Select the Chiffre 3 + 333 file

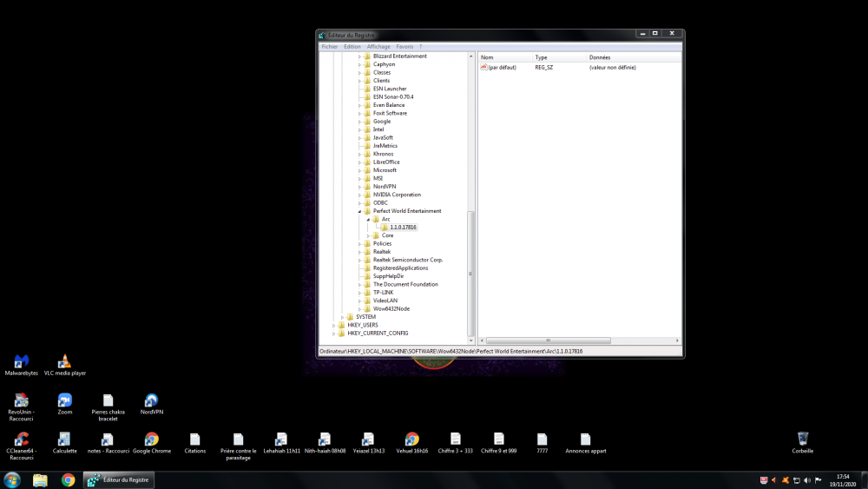(455, 442)
